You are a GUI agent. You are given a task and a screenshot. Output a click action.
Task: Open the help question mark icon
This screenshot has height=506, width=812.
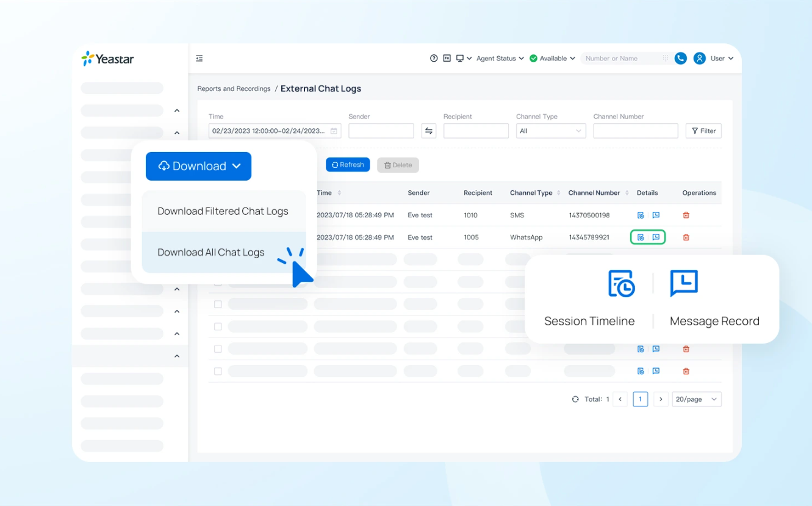(x=434, y=59)
